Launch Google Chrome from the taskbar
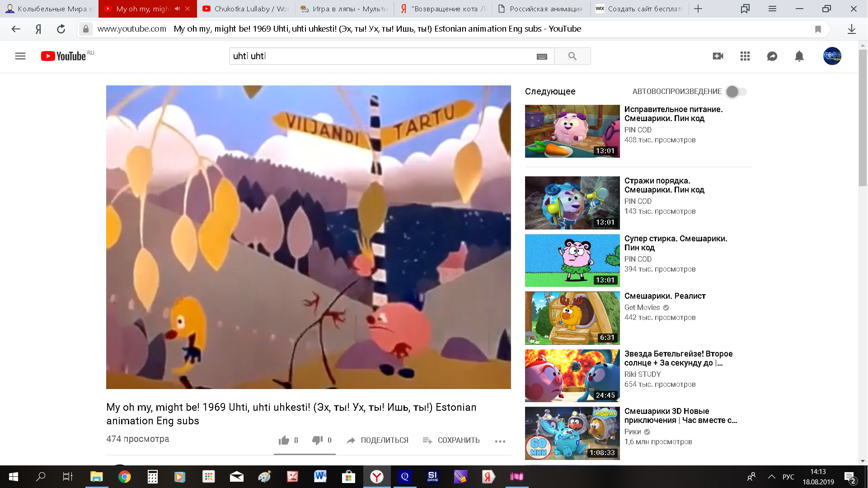 point(124,477)
